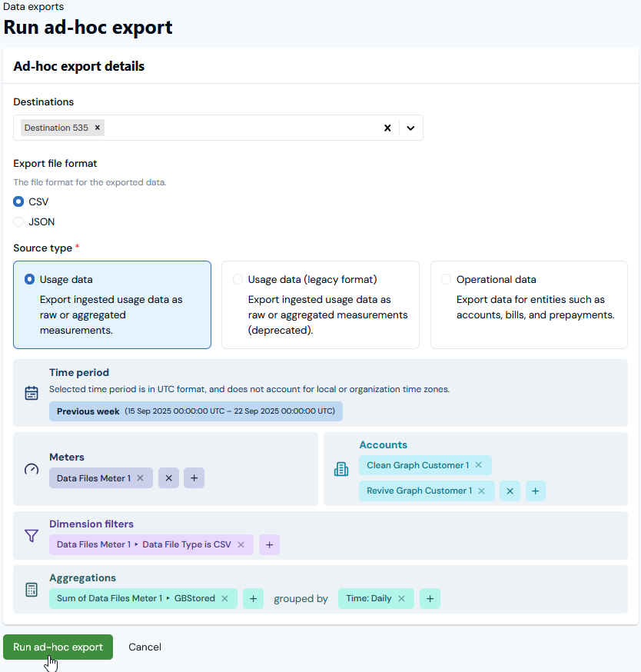Click Run ad-hoc export button
This screenshot has width=641, height=672.
tap(58, 647)
